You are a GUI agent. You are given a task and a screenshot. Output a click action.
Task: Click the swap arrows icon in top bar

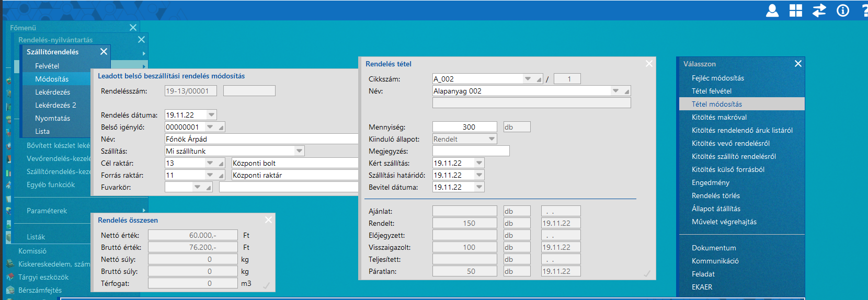(x=819, y=10)
